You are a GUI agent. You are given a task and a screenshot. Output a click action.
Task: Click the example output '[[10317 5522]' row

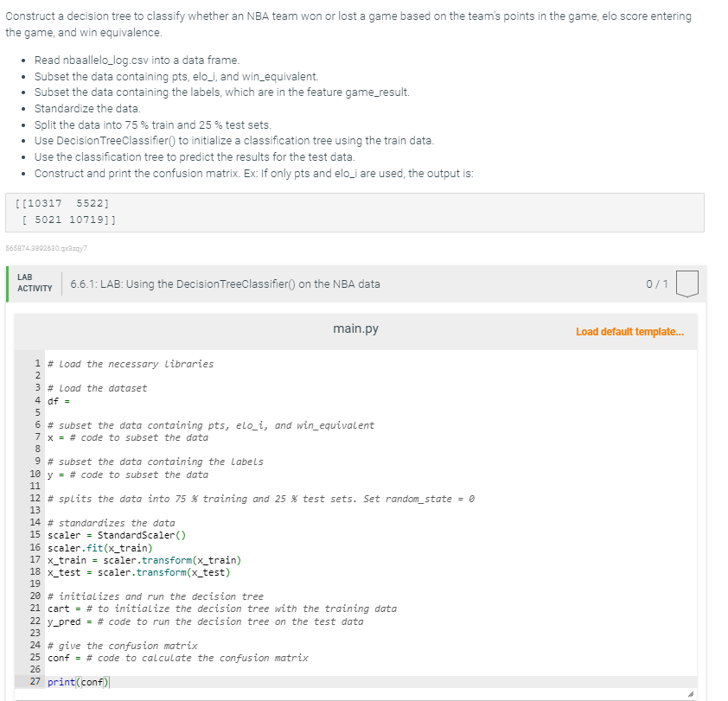[61, 203]
